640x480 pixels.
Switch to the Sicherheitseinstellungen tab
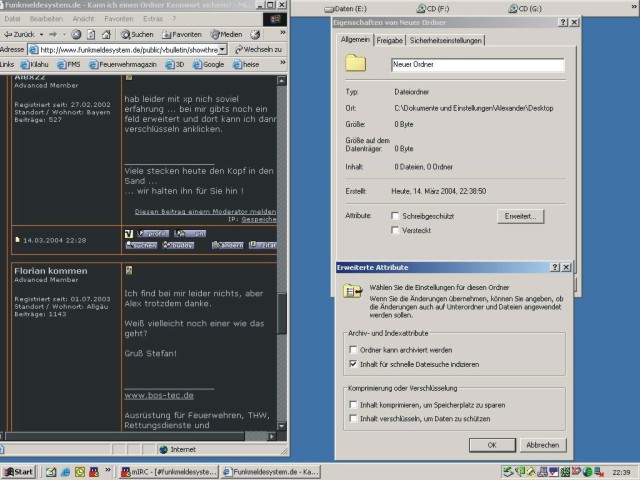click(x=445, y=41)
